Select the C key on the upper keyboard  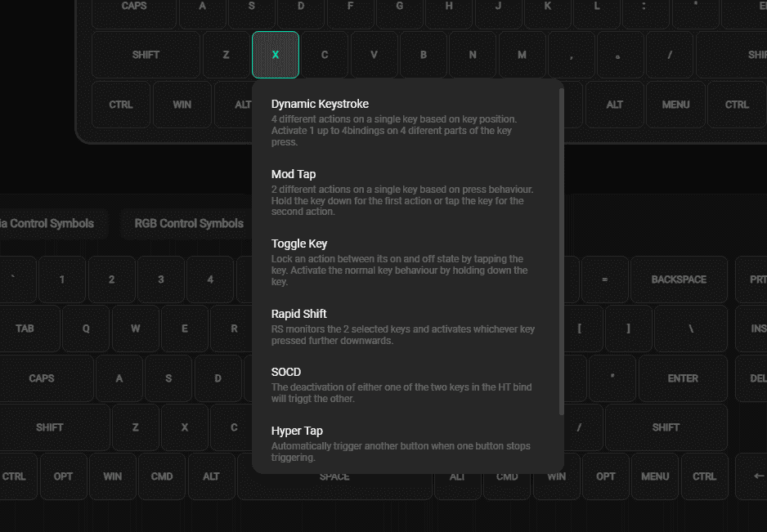tap(325, 55)
